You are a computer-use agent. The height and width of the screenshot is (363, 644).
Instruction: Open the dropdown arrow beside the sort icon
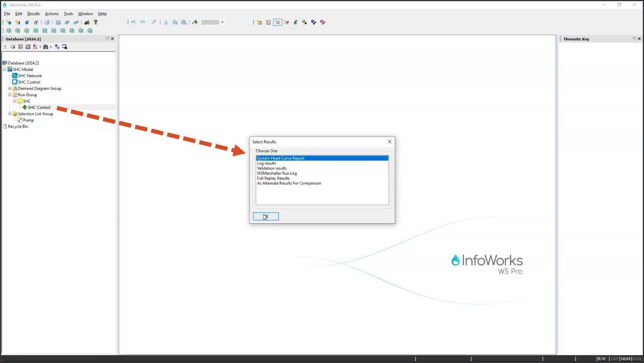[40, 47]
